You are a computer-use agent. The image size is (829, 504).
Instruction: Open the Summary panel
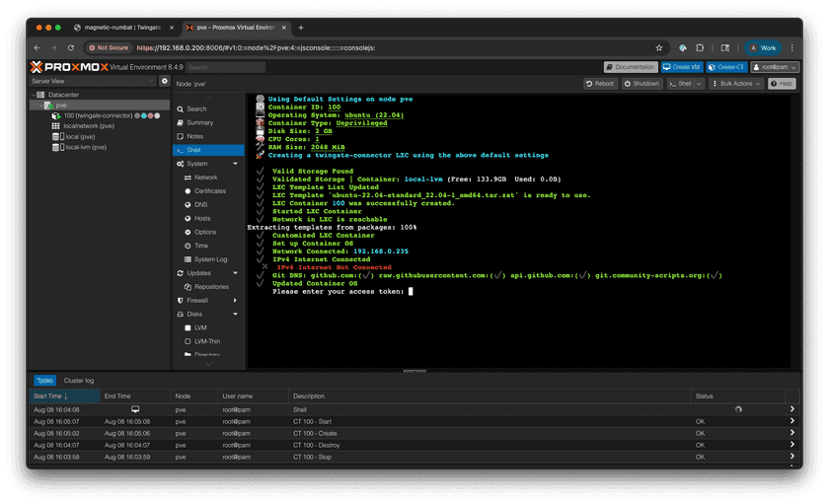pos(199,122)
